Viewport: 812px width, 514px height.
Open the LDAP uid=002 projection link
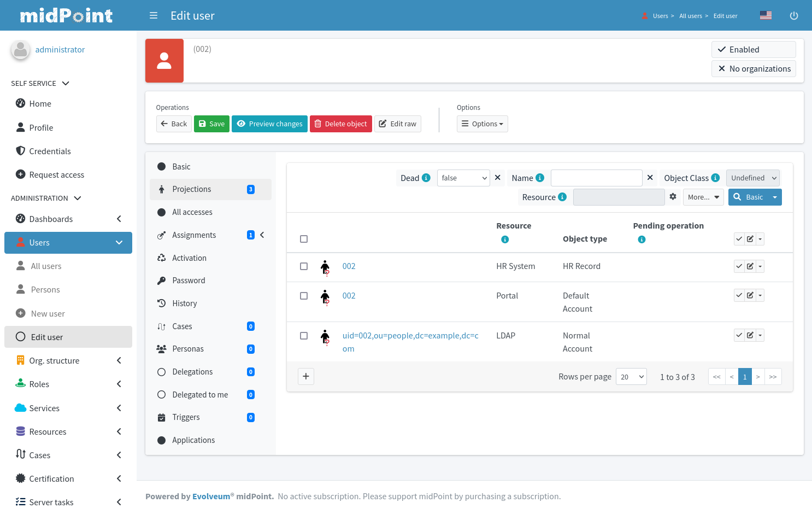(x=410, y=336)
